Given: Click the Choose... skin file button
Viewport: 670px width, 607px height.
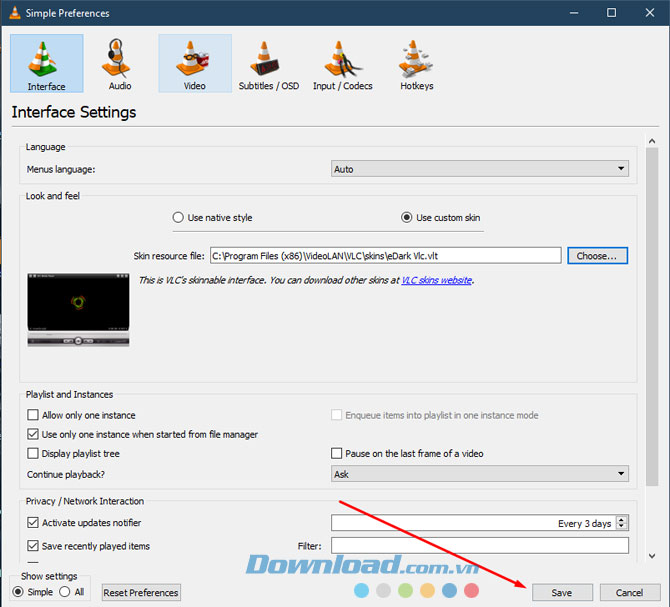Looking at the screenshot, I should 597,255.
